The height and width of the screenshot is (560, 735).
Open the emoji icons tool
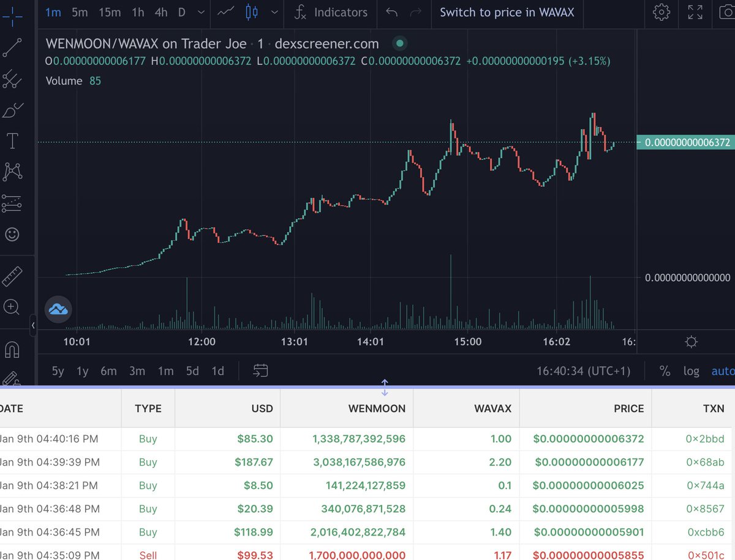pyautogui.click(x=12, y=234)
